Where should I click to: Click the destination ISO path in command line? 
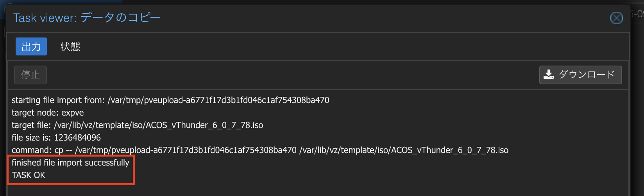tap(404, 150)
